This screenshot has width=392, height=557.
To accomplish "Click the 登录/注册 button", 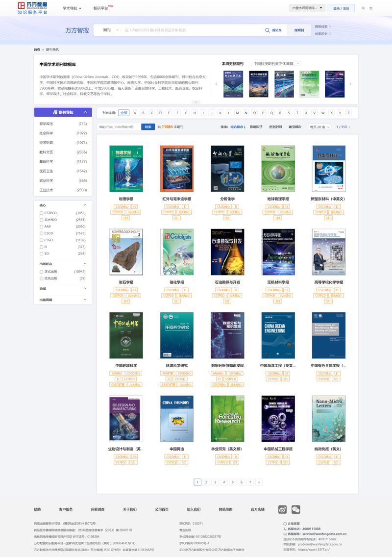I will click(341, 8).
